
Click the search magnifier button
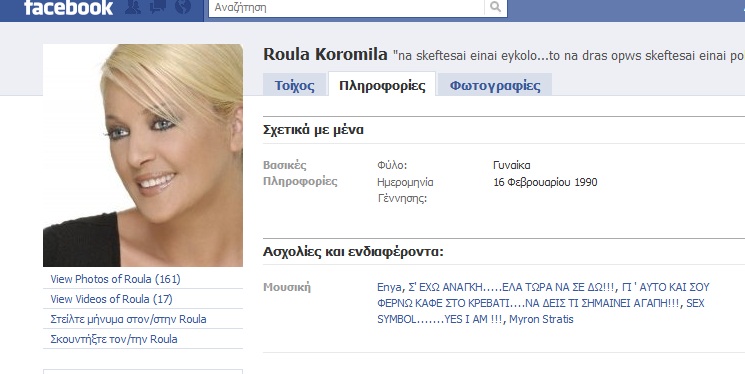(496, 7)
